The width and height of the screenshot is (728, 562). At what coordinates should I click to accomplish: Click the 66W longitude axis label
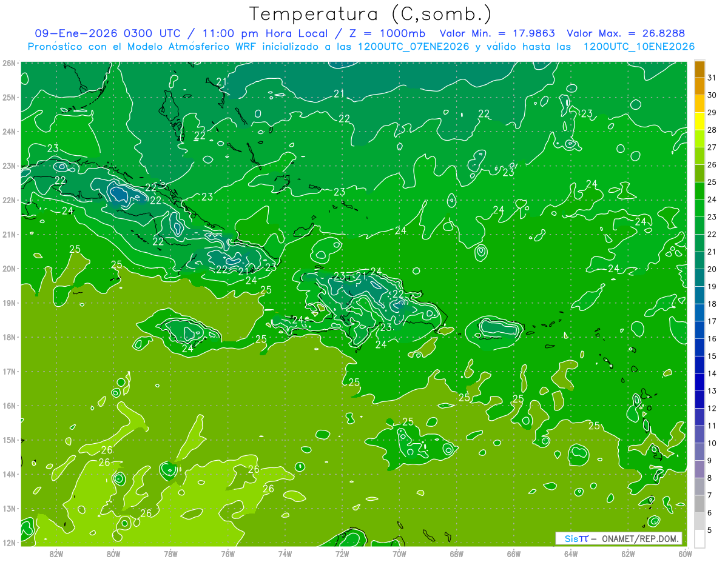click(x=514, y=554)
